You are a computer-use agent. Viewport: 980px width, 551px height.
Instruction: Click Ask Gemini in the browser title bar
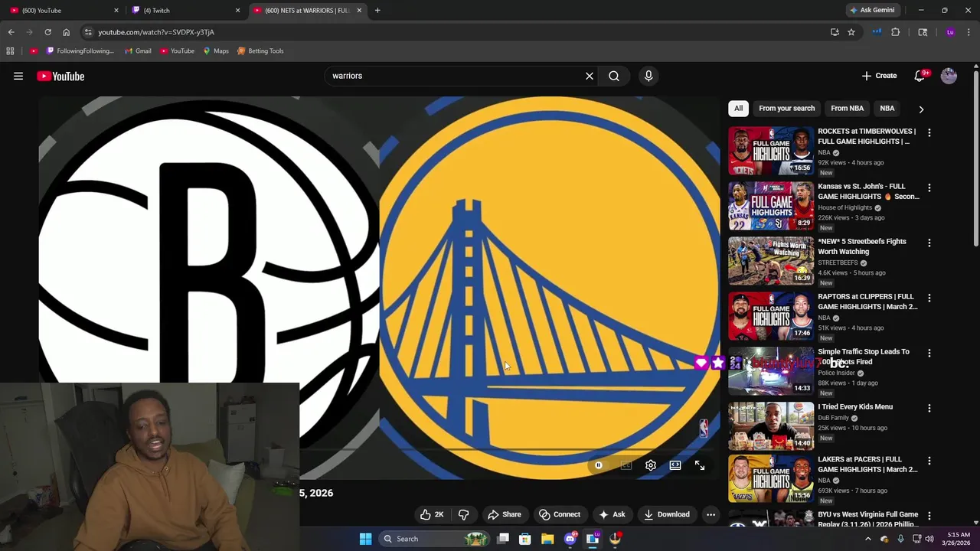pos(872,10)
